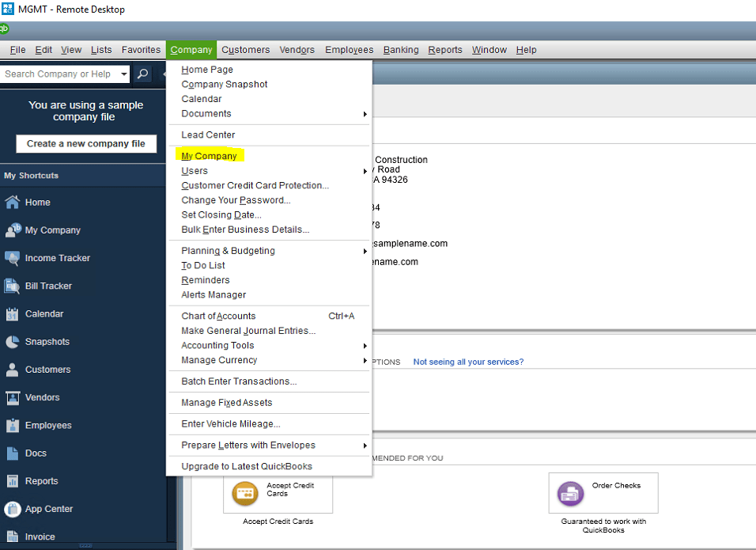The height and width of the screenshot is (550, 756).
Task: Open the Customers center icon
Action: pos(48,370)
